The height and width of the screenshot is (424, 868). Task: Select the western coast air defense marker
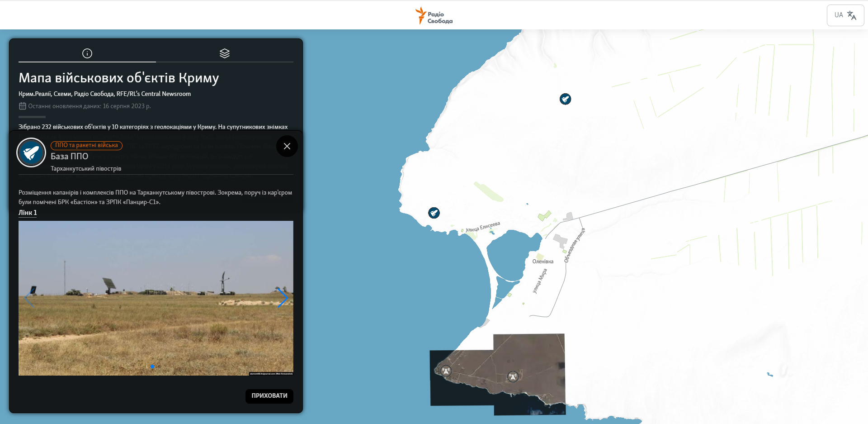coord(434,213)
